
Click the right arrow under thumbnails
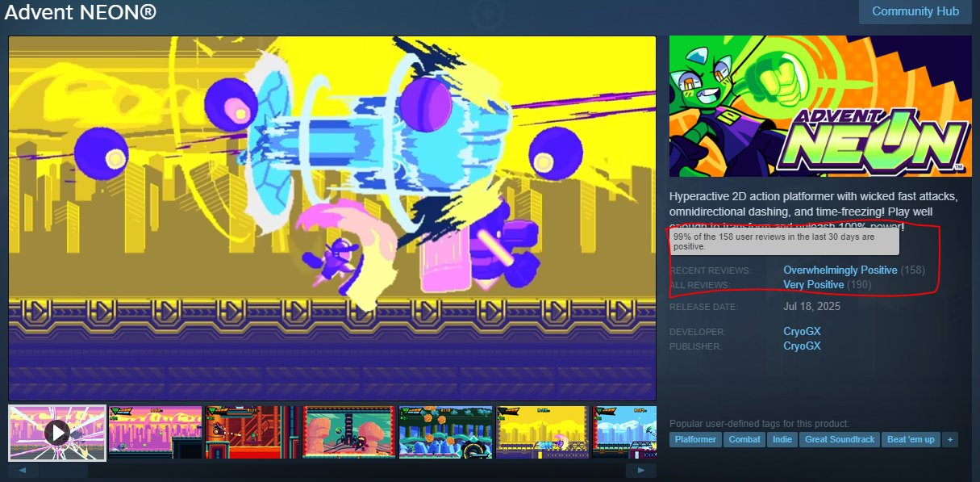point(641,470)
